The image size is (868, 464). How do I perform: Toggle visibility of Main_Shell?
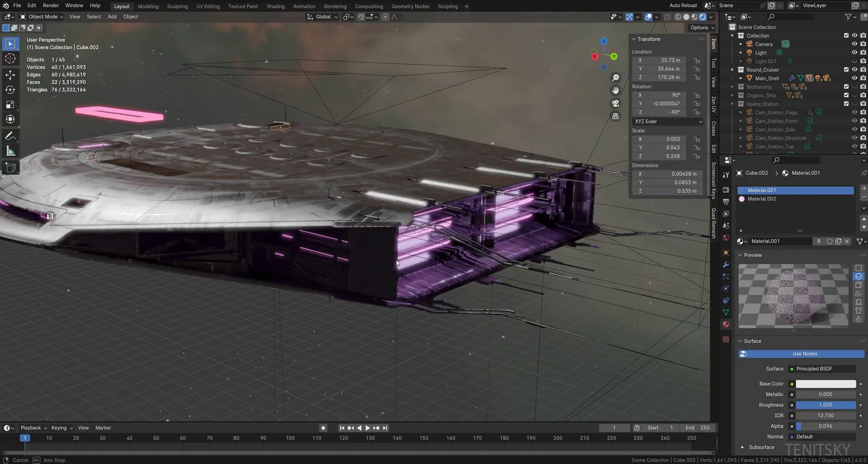click(x=854, y=78)
